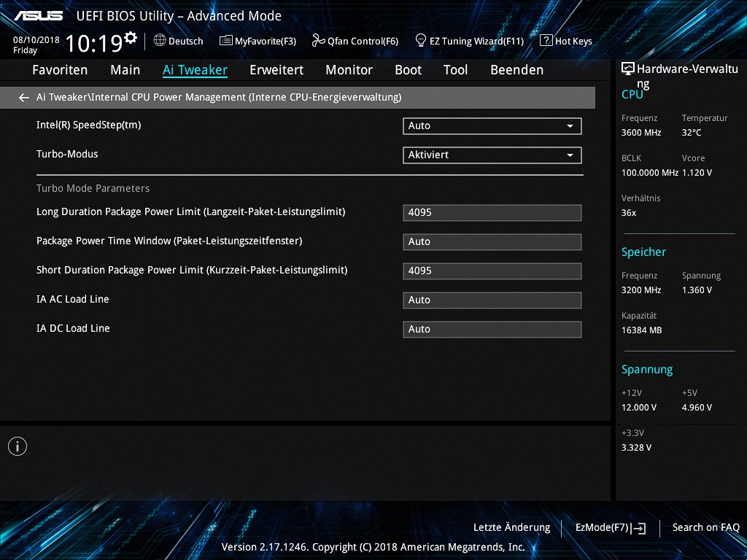747x560 pixels.
Task: Click the Intel SpeedStep dropdown arrow
Action: pyautogui.click(x=570, y=126)
